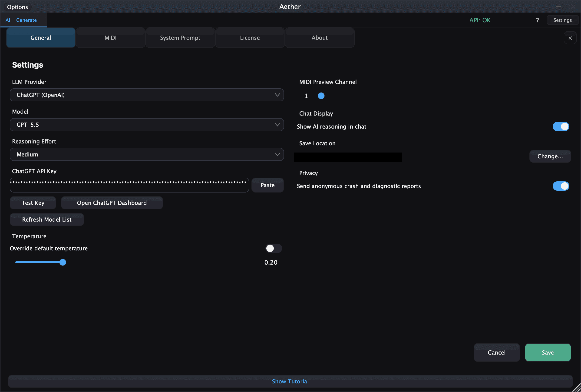
Task: Click the Test Key button
Action: click(33, 203)
